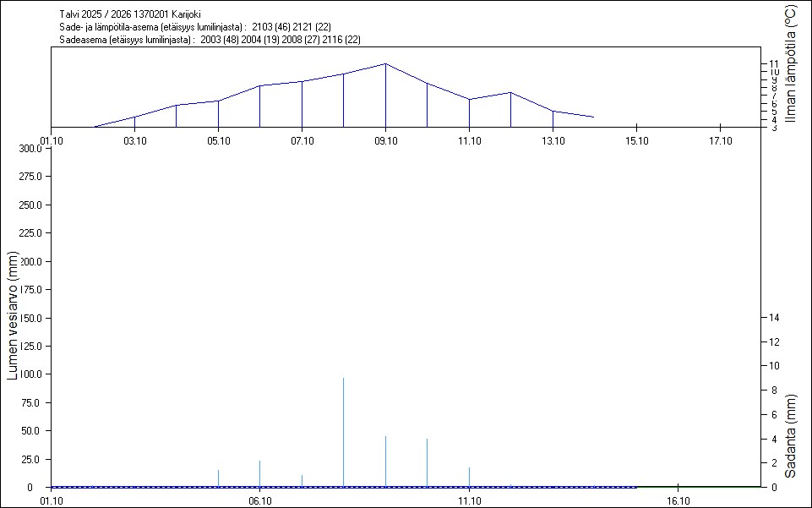Viewport: 812px width, 508px height.
Task: Select the last temperature line point near 14.10
Action: (593, 117)
